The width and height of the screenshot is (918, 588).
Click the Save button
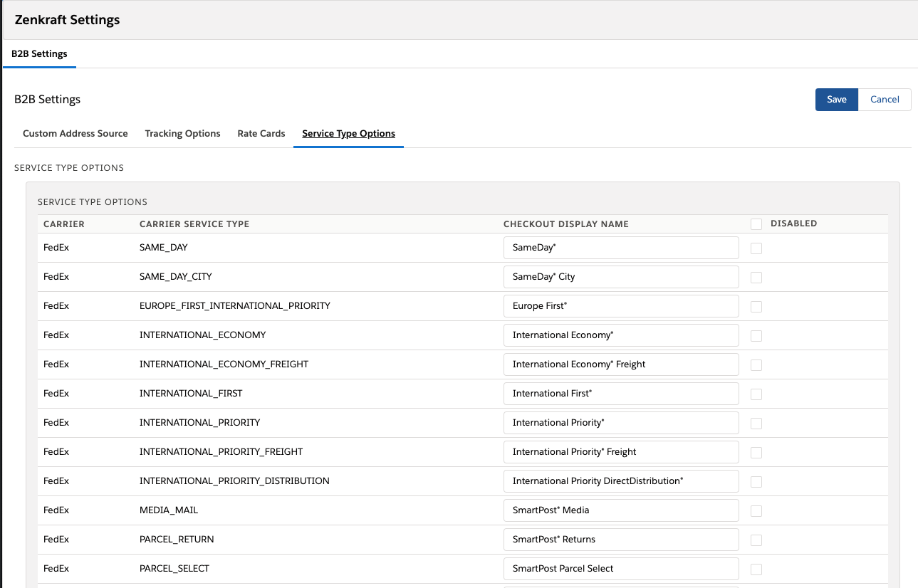(x=837, y=100)
